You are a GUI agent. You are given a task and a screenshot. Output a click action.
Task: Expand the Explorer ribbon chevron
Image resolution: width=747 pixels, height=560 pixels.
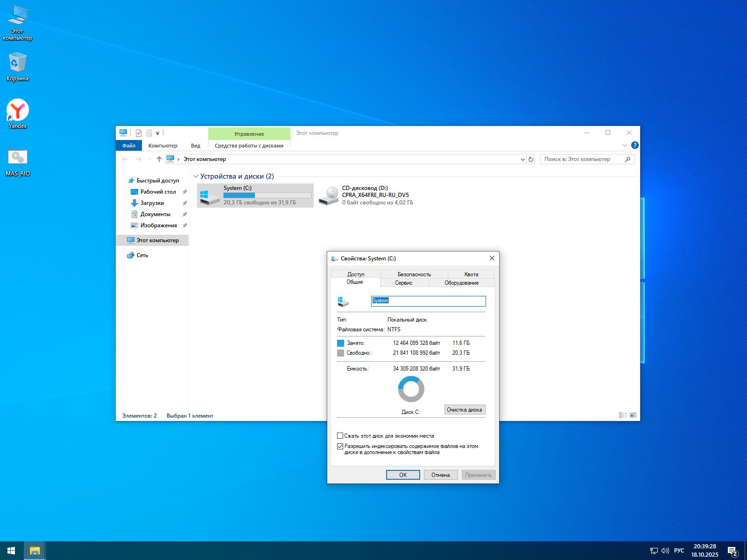(624, 145)
